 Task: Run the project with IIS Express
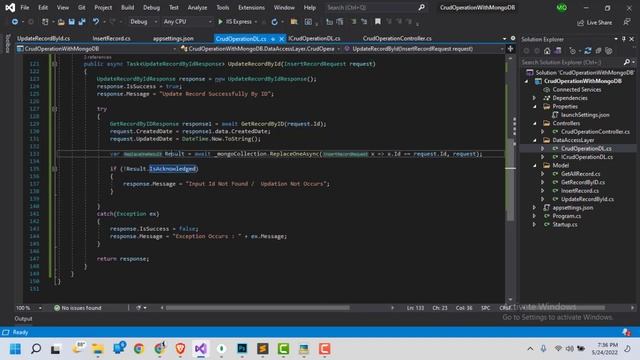(236, 22)
